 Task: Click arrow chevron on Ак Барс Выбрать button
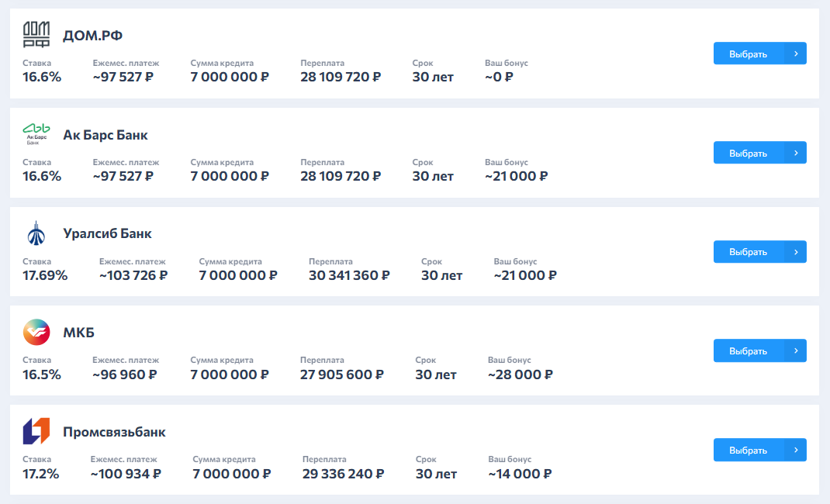[x=796, y=153]
